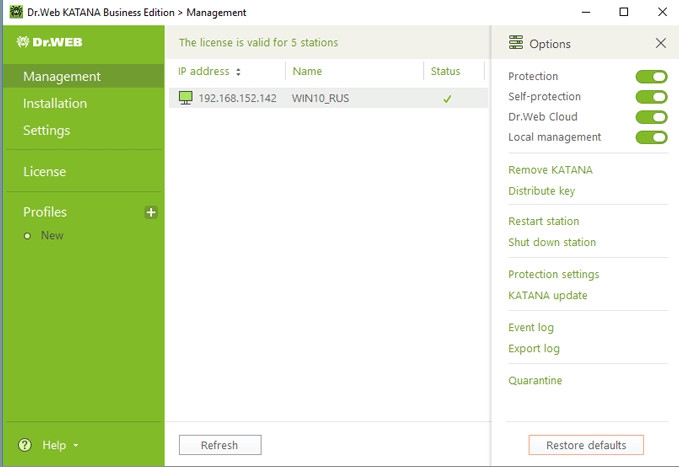Open the License section
Image resolution: width=679 pixels, height=467 pixels.
click(x=45, y=172)
